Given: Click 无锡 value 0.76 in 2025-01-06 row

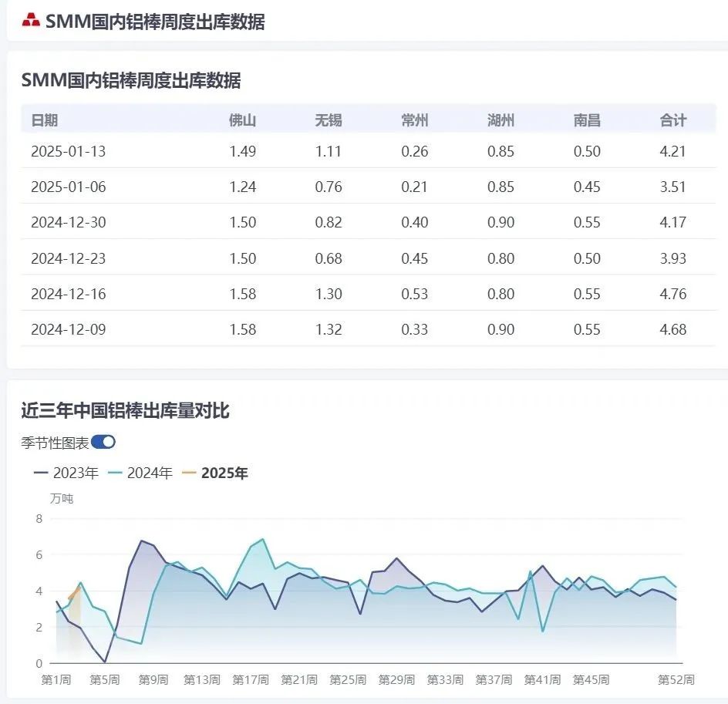Looking at the screenshot, I should (329, 187).
